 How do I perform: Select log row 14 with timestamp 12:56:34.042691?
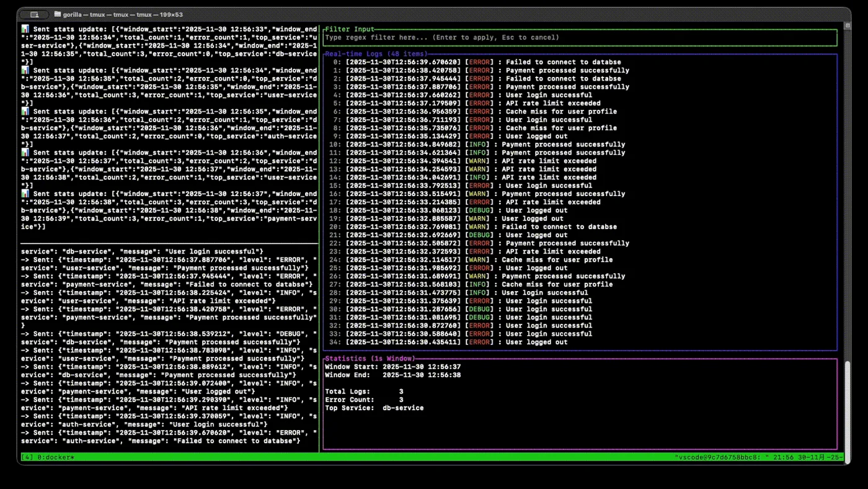tap(463, 177)
